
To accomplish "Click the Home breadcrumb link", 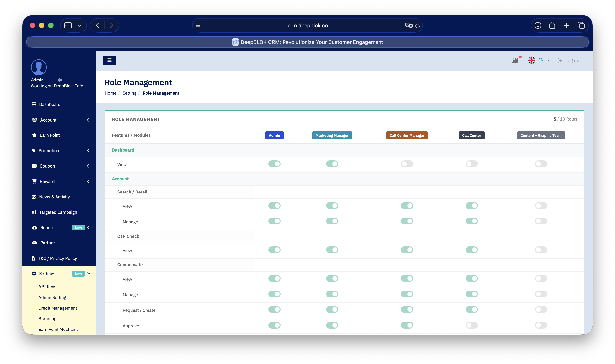I will tap(111, 93).
